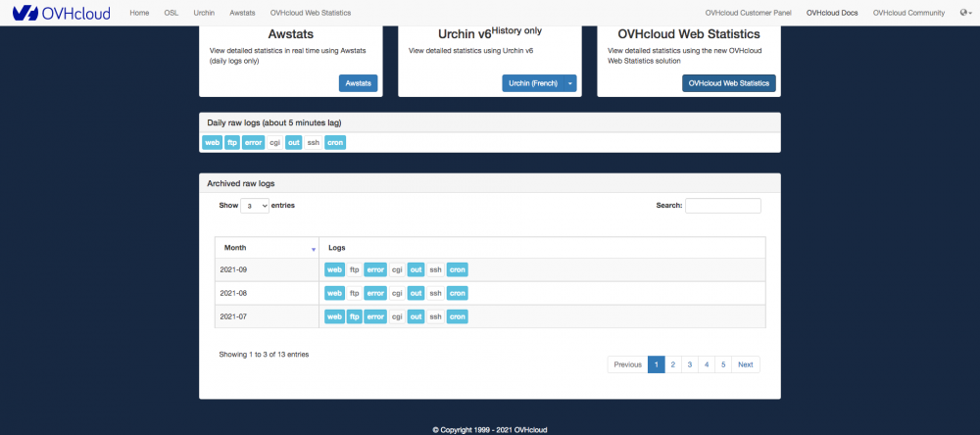Click the Month column header
980x435 pixels.
tap(267, 248)
